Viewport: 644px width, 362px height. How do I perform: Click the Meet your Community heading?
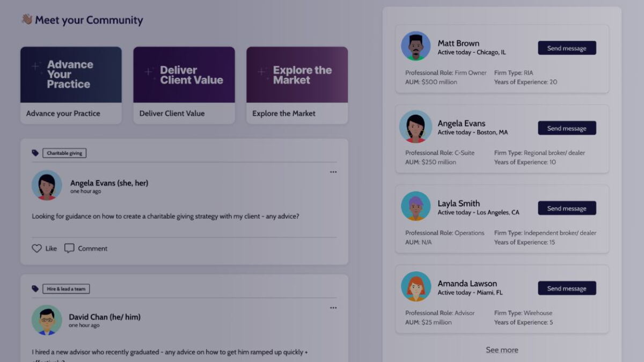point(82,20)
